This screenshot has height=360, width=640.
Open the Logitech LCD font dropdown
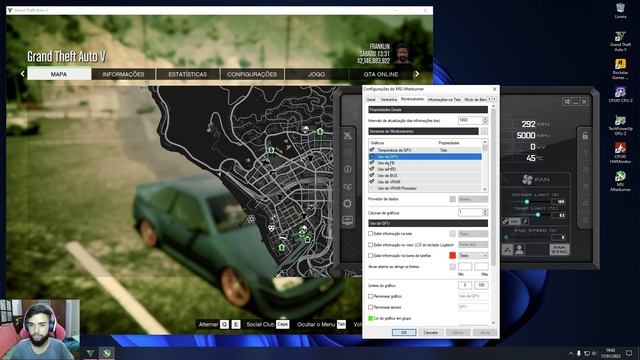[473, 244]
